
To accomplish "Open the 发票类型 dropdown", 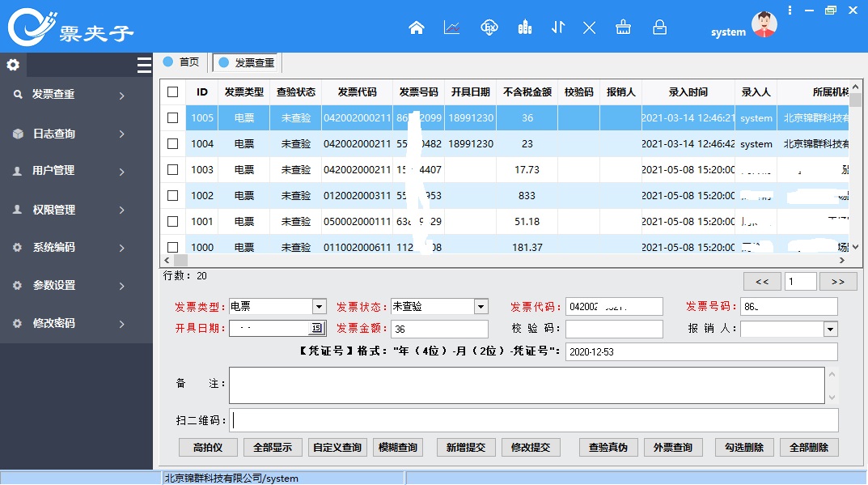I will coord(319,307).
